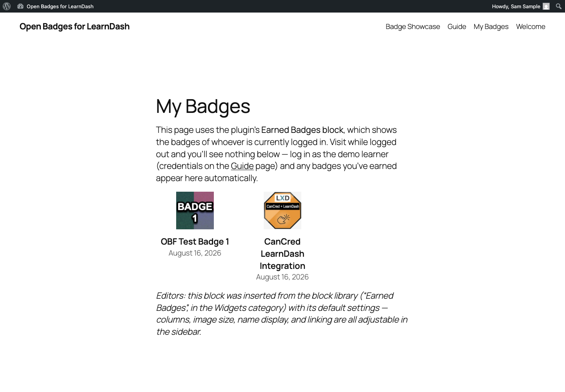565x392 pixels.
Task: Click the OBF Test Badge 1 image
Action: click(195, 211)
